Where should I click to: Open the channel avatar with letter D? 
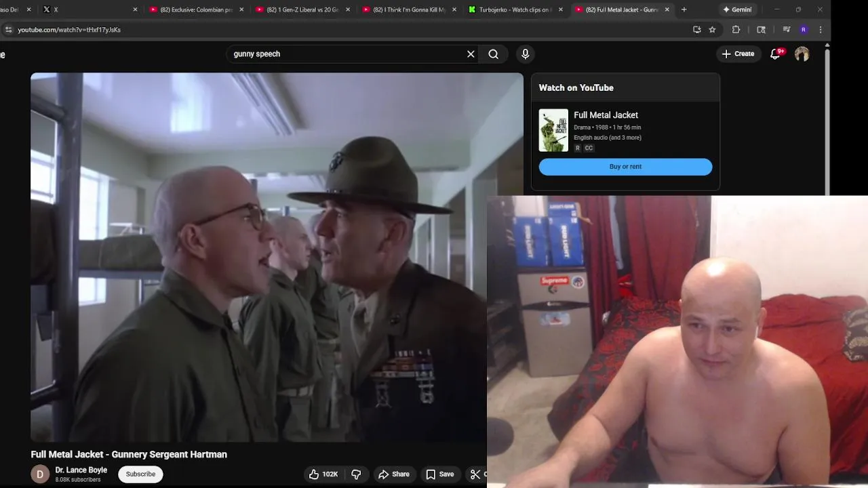point(40,474)
